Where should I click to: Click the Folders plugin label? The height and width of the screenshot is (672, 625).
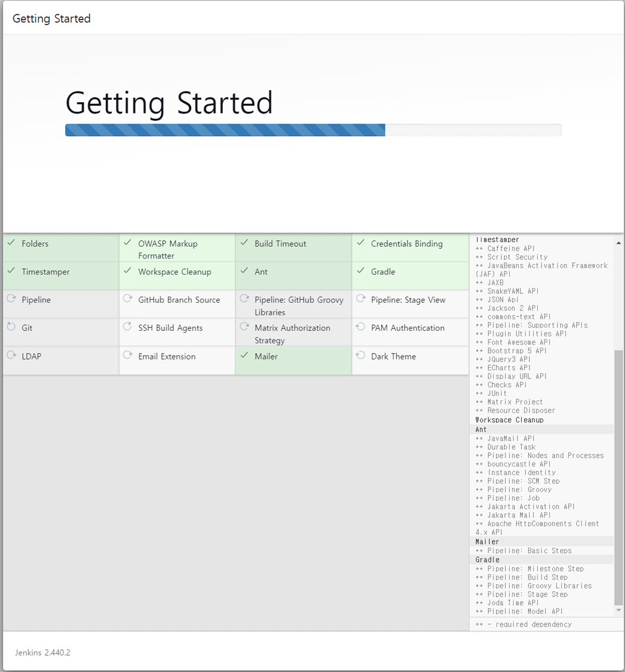tap(35, 244)
